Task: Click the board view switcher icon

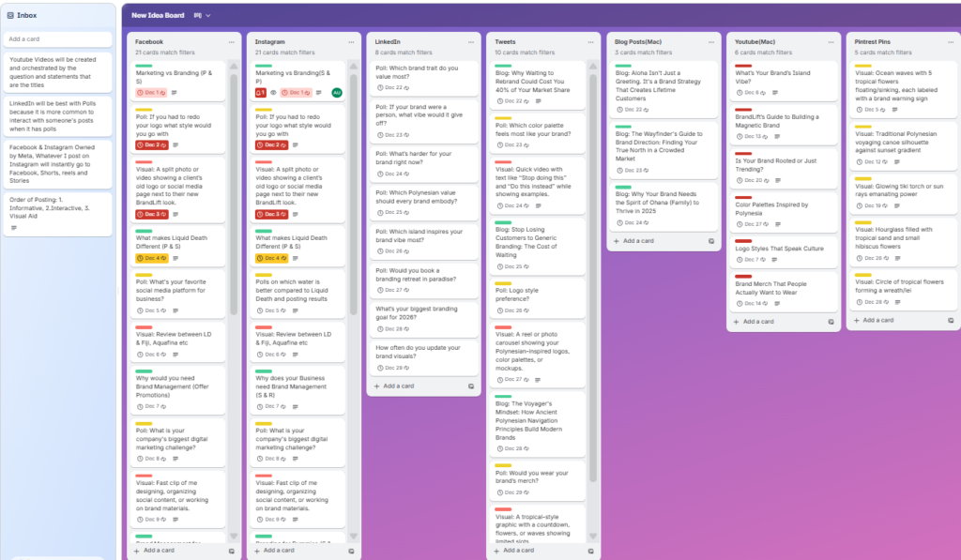Action: 197,16
